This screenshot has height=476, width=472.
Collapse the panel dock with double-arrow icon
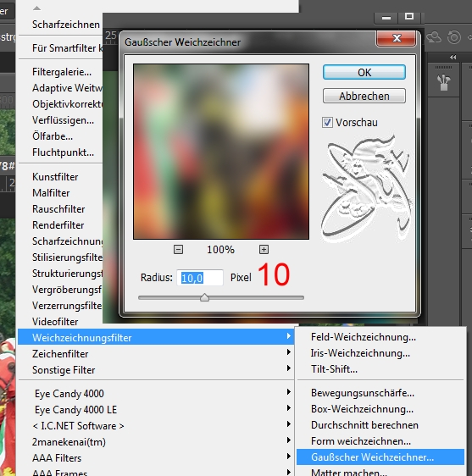pyautogui.click(x=453, y=57)
